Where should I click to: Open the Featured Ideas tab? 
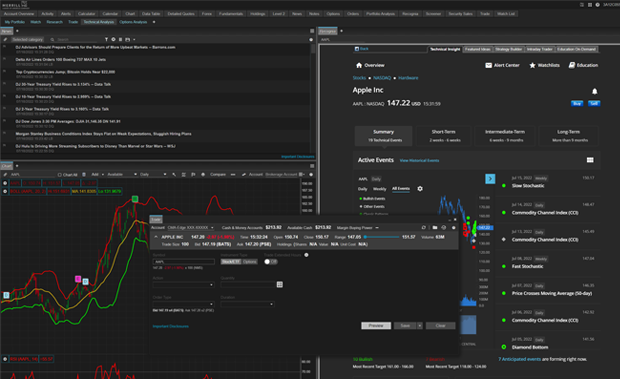478,49
